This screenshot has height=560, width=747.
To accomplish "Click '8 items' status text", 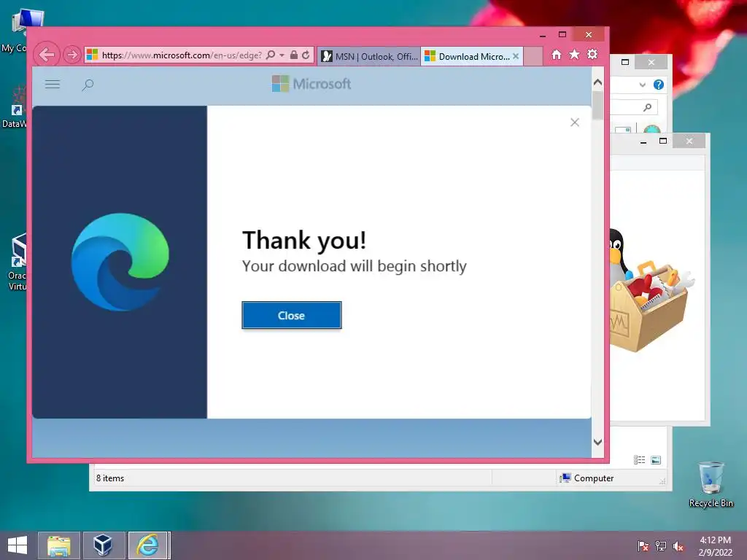I will tap(110, 478).
